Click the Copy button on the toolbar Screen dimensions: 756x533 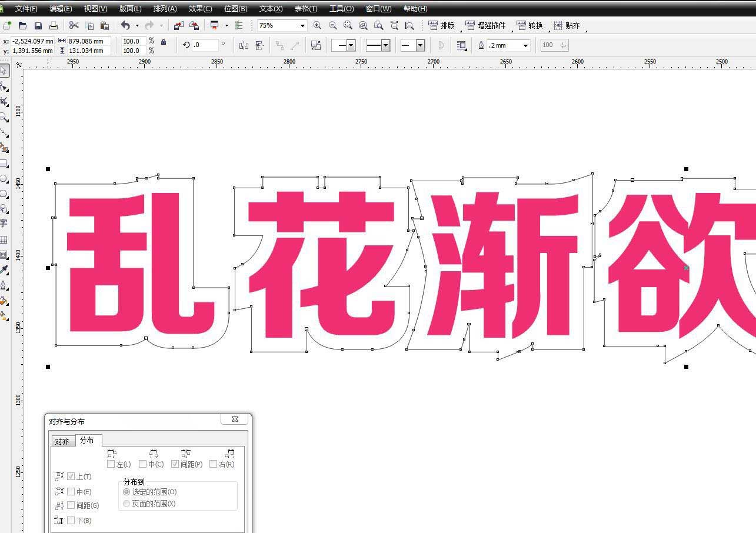88,25
